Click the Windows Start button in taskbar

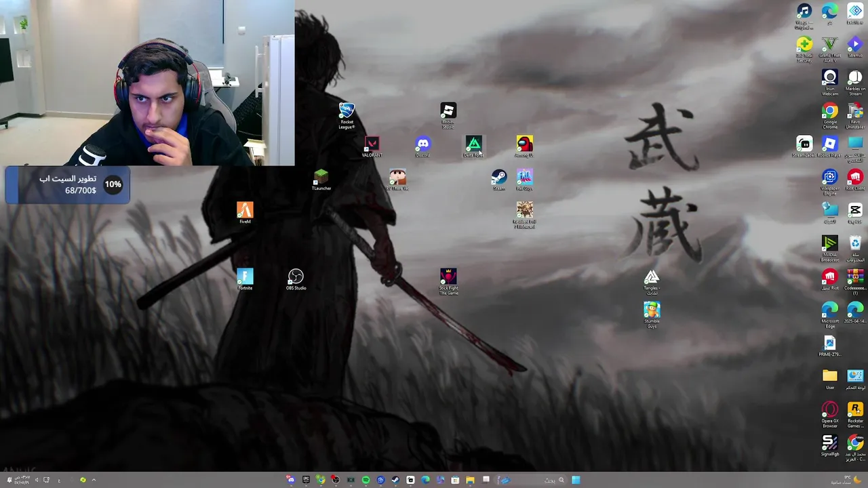tap(576, 480)
